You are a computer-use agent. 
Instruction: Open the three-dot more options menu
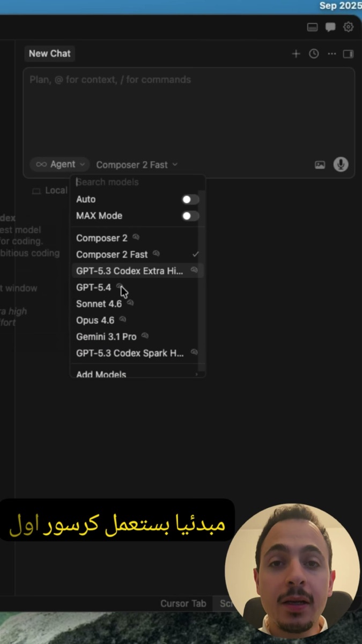(332, 54)
